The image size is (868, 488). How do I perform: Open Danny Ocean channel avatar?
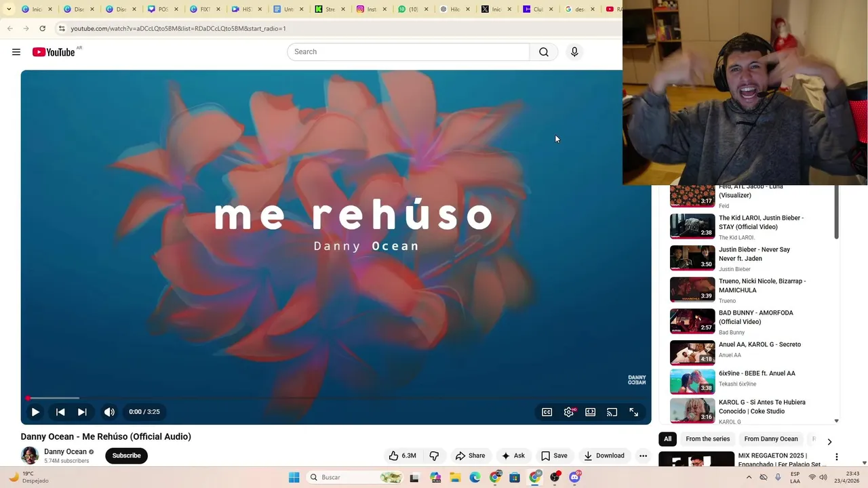coord(30,455)
